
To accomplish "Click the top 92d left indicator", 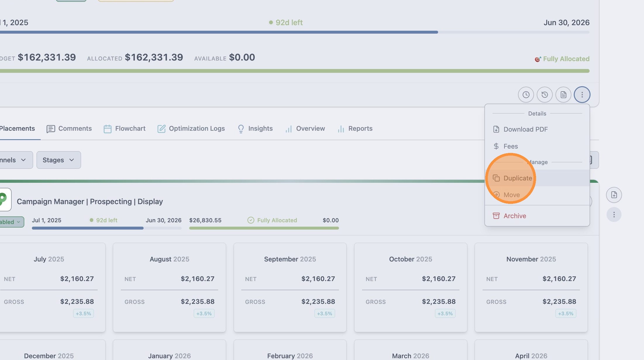I will click(286, 23).
